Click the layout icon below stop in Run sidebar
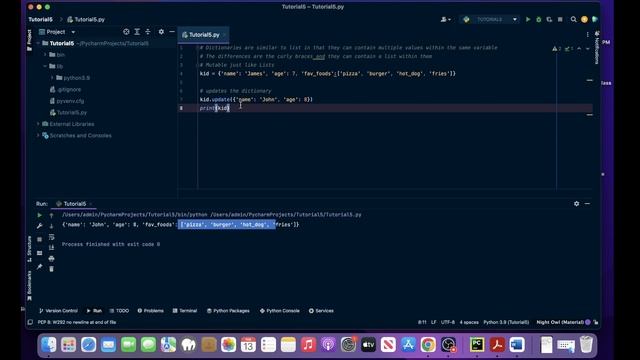The width and height of the screenshot is (640, 360). (x=40, y=253)
